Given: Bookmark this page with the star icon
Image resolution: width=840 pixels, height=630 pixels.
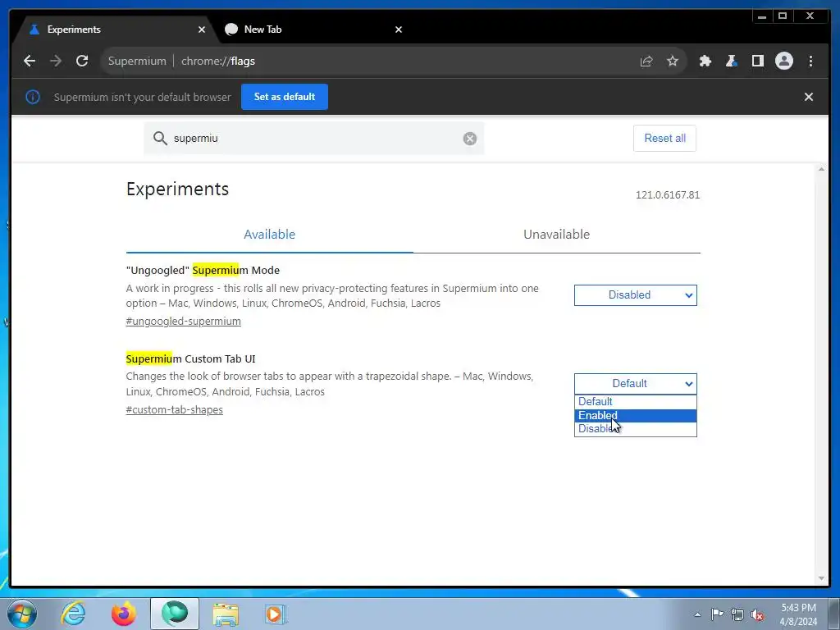Looking at the screenshot, I should pyautogui.click(x=673, y=61).
